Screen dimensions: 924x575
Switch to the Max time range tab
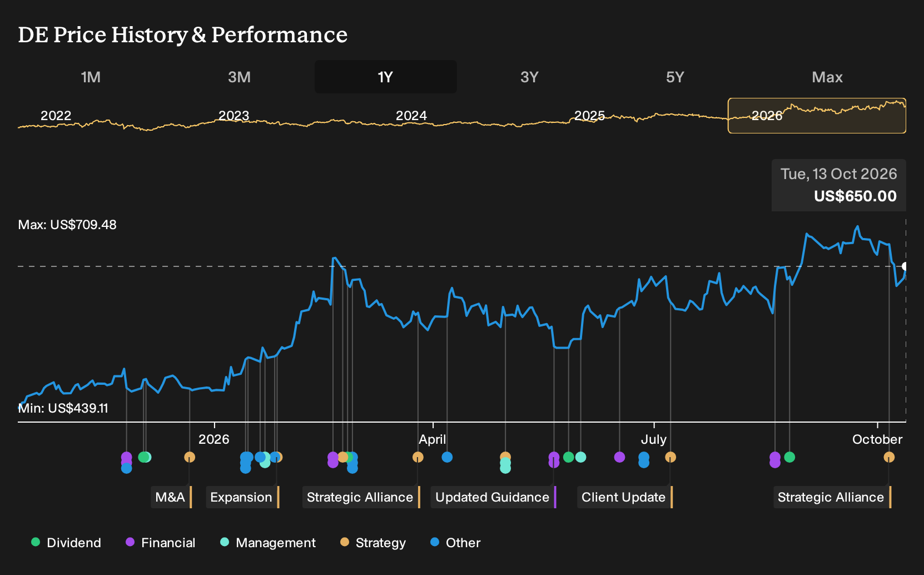coord(827,77)
